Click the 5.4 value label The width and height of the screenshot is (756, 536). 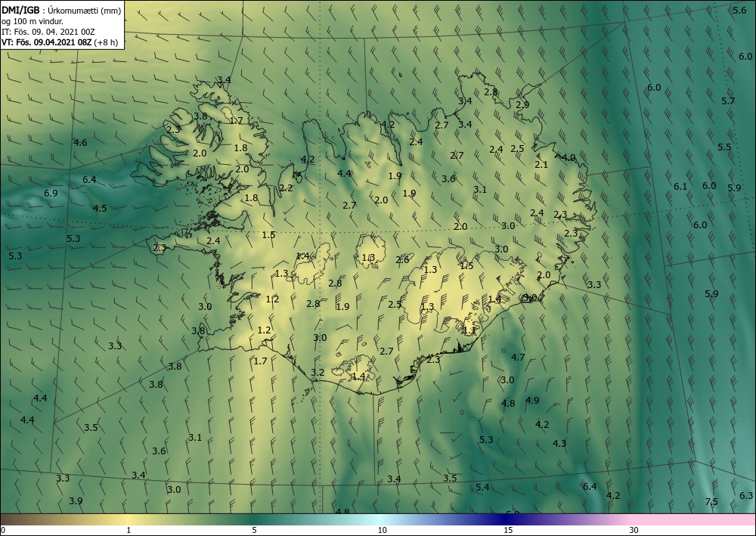tap(482, 488)
